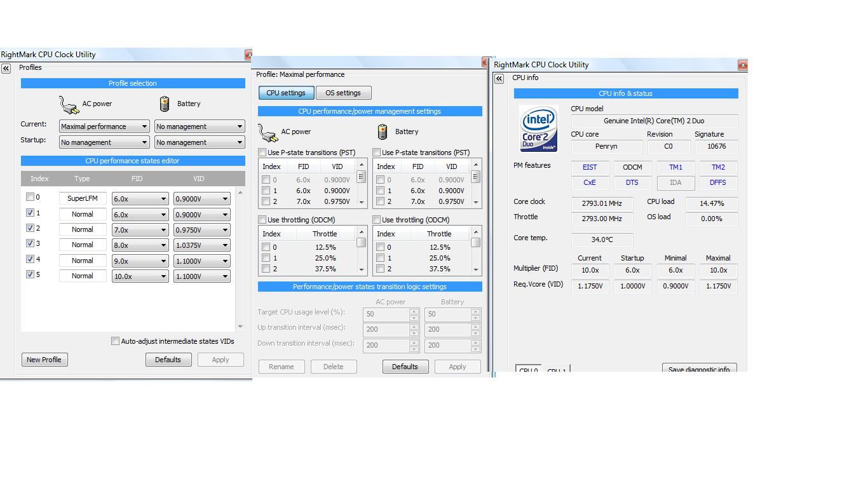Image resolution: width=868 pixels, height=488 pixels.
Task: Uncheck index 1 performance state
Action: (x=30, y=213)
